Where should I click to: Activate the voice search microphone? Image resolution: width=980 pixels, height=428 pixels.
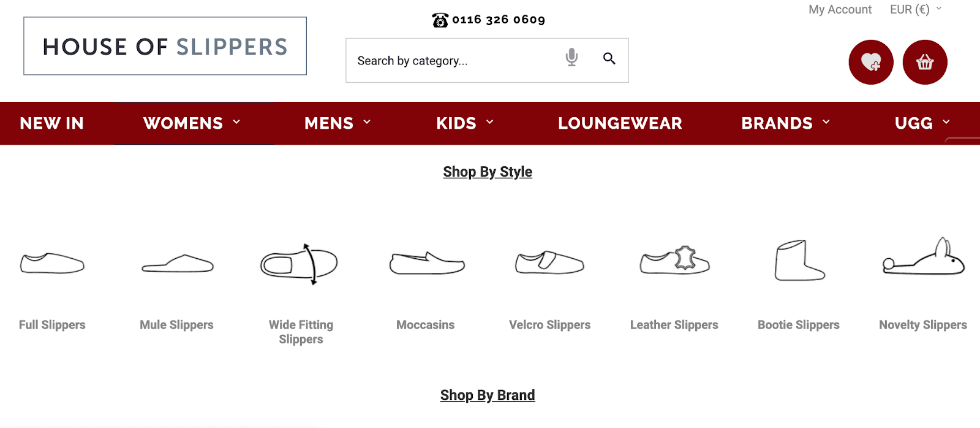(x=571, y=57)
